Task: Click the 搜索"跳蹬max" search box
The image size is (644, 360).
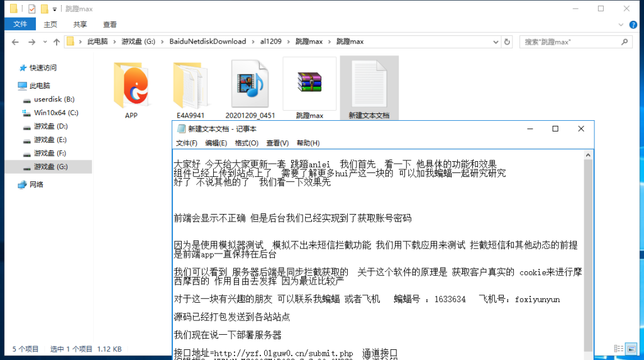Action: tap(569, 42)
